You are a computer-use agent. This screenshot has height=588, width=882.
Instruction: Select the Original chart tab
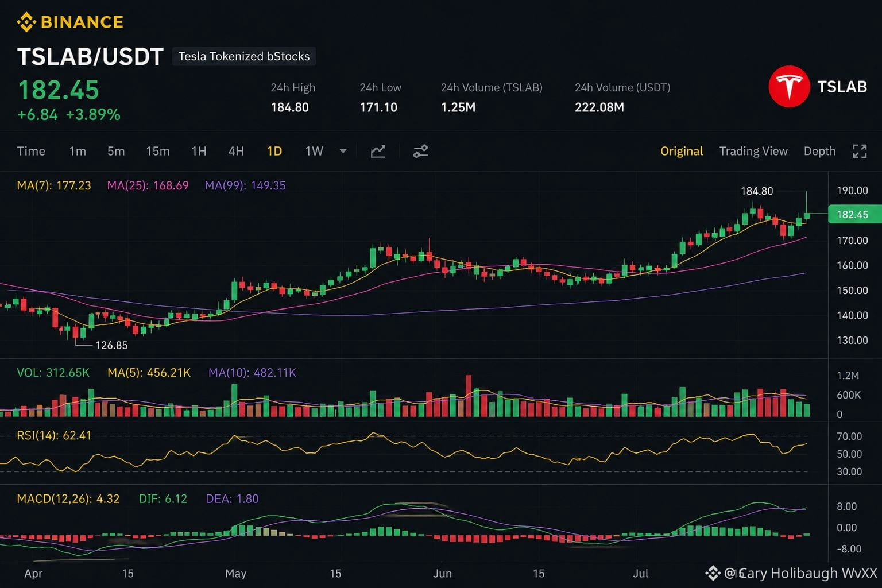[x=682, y=152]
